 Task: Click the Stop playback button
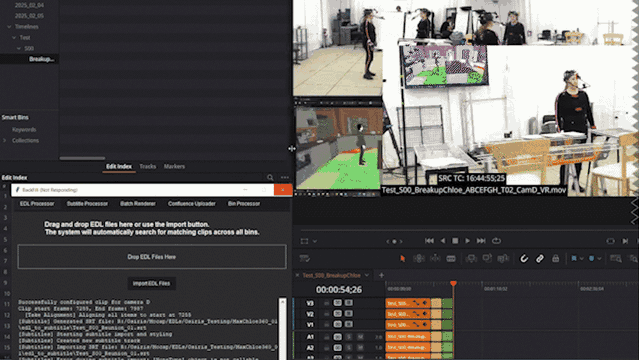(x=455, y=241)
